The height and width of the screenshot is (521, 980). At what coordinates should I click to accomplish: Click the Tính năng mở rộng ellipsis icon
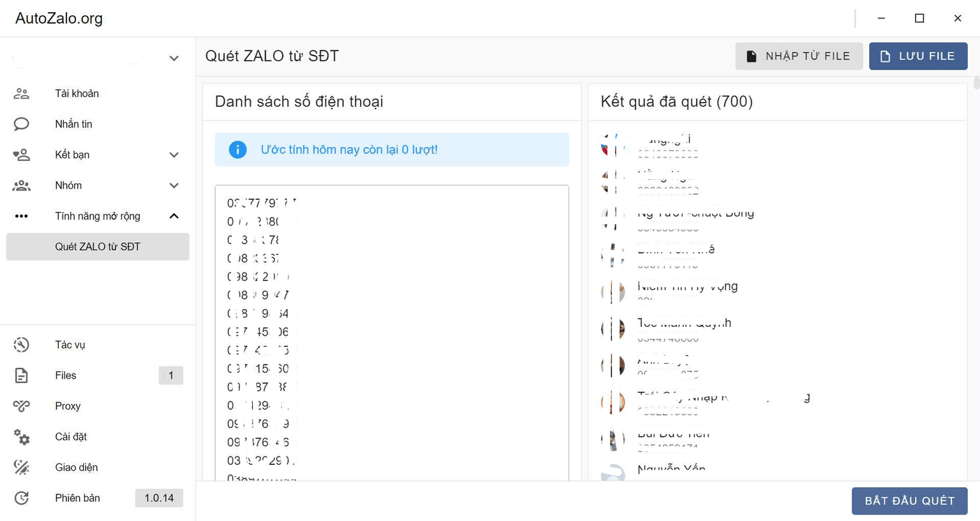coord(21,216)
